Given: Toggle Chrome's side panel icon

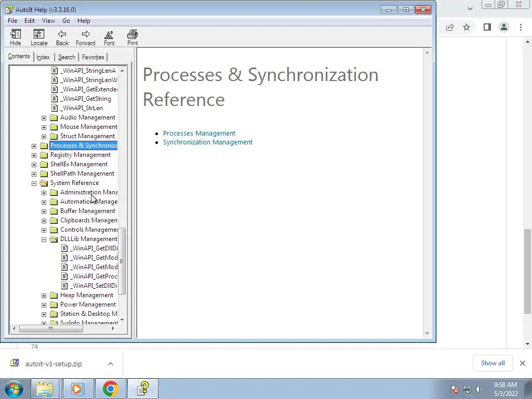Looking at the screenshot, I should pos(487,27).
